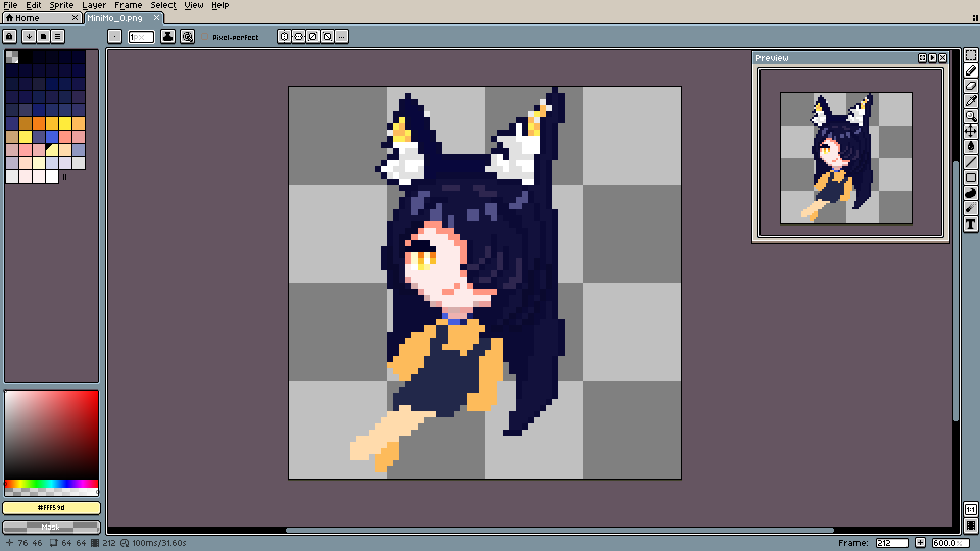Toggle the palette edit lock

10,36
